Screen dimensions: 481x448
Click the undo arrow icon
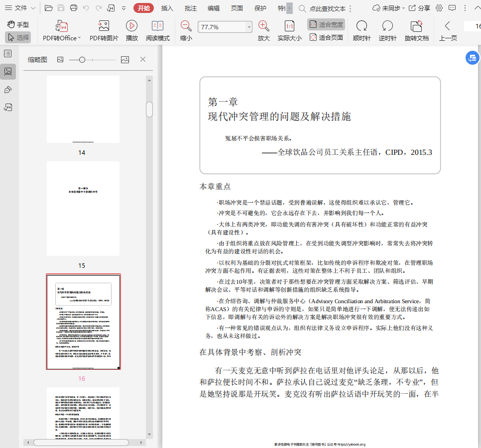pyautogui.click(x=86, y=8)
